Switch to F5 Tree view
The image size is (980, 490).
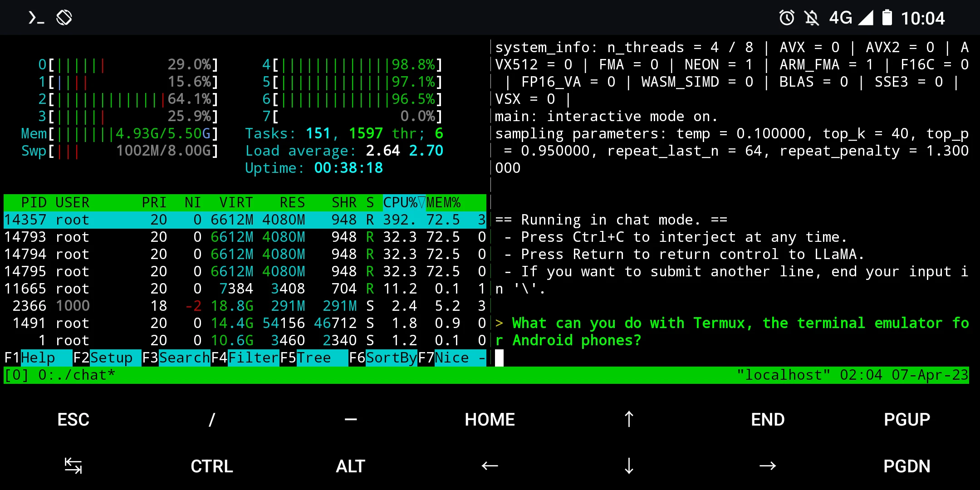click(x=313, y=358)
